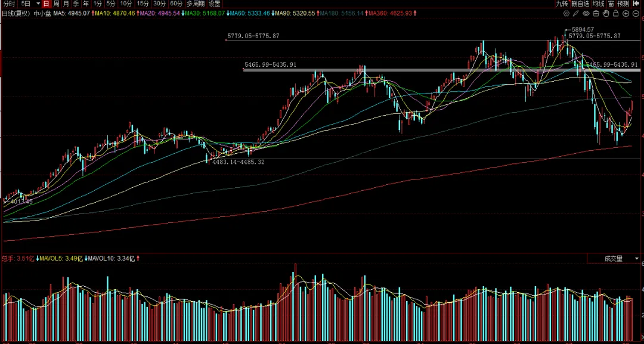The image size is (644, 344).
Task: Click MAVOL10: 3.34亿 value
Action: pos(112,259)
